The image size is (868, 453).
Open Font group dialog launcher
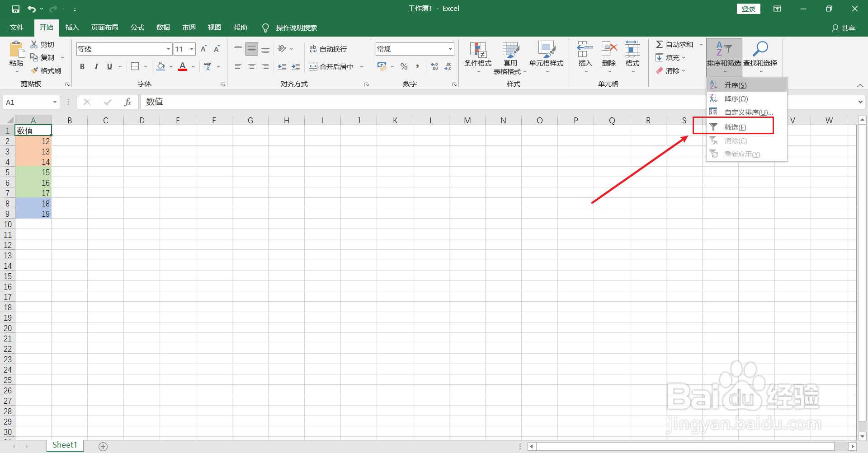point(223,84)
